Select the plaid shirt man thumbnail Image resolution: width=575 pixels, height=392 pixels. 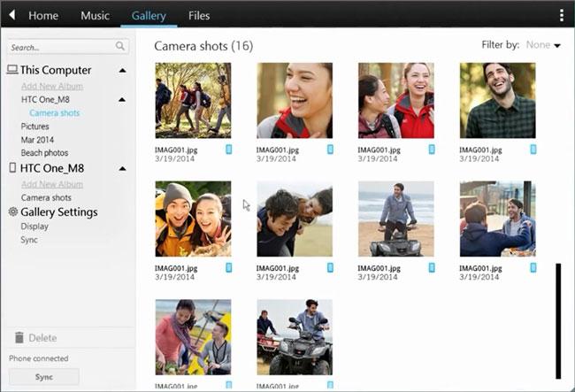tap(498, 101)
